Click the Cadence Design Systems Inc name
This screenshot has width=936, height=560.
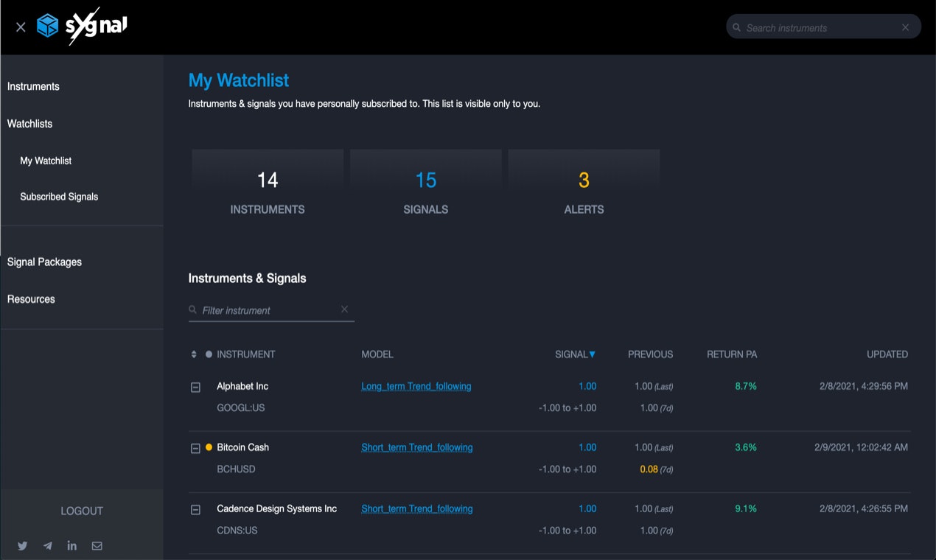pos(276,508)
